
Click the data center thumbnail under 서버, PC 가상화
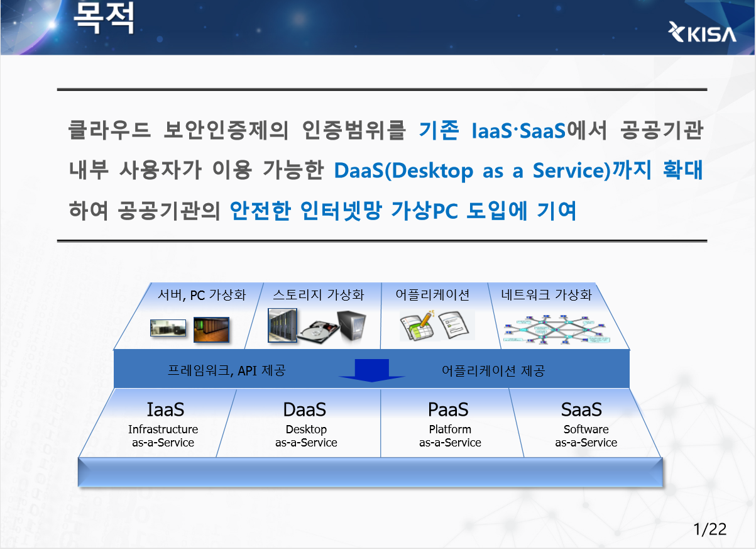168,328
